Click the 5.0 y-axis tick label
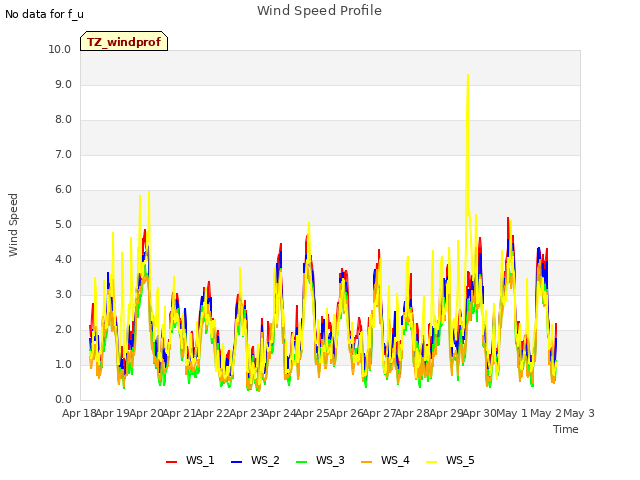 click(63, 224)
